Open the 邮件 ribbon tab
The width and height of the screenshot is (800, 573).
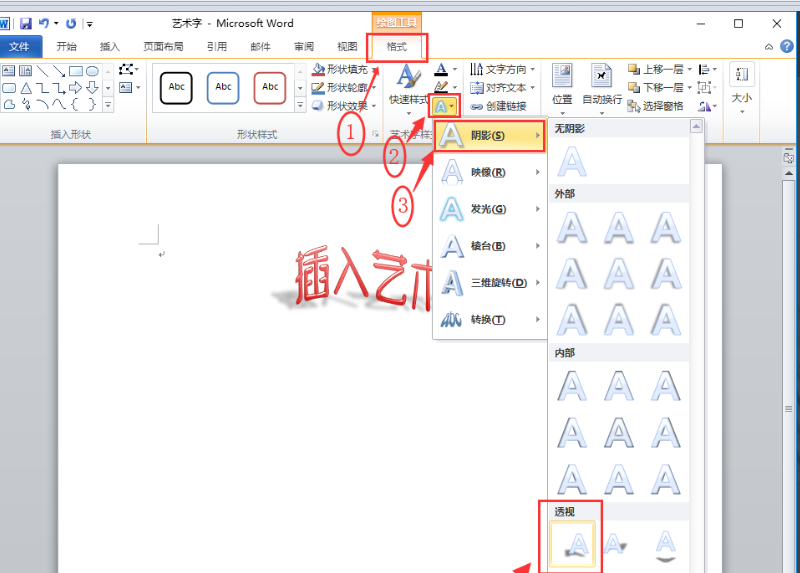[260, 46]
